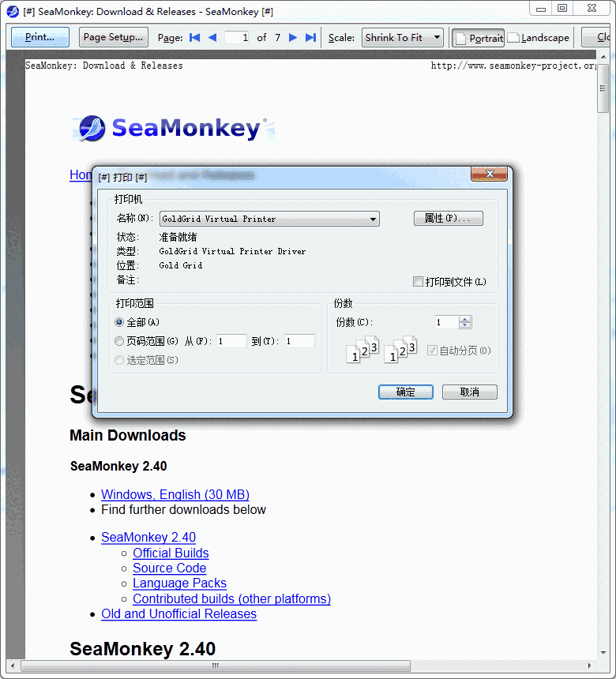
Task: Click 确定 button to confirm printing
Action: 406,392
